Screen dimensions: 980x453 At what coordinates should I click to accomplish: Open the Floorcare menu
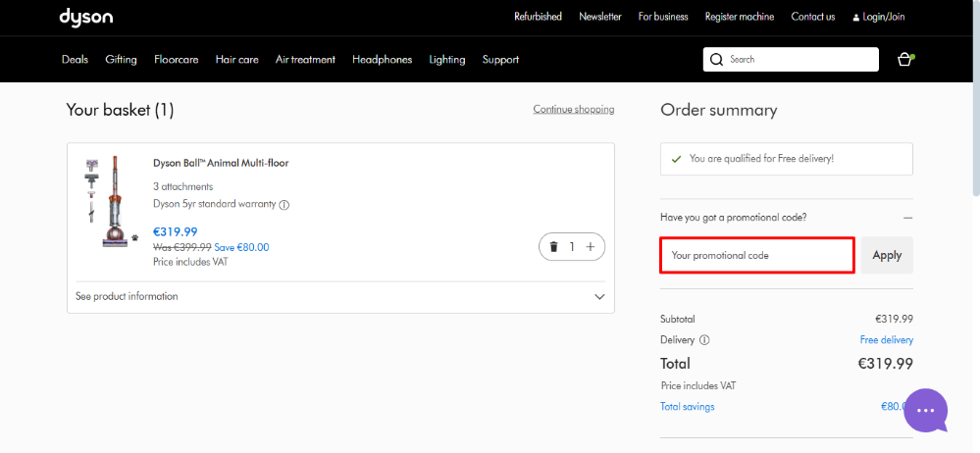(x=176, y=60)
